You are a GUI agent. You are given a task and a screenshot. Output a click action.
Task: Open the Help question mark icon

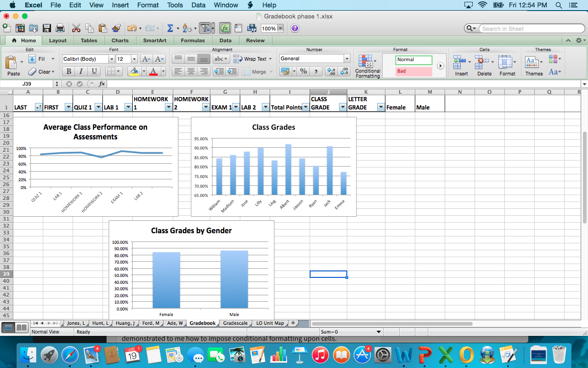(295, 29)
